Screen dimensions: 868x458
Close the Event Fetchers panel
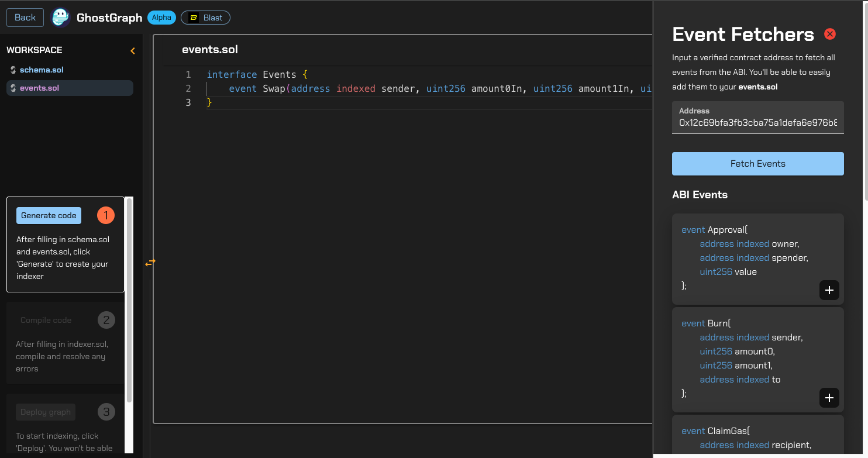click(830, 34)
